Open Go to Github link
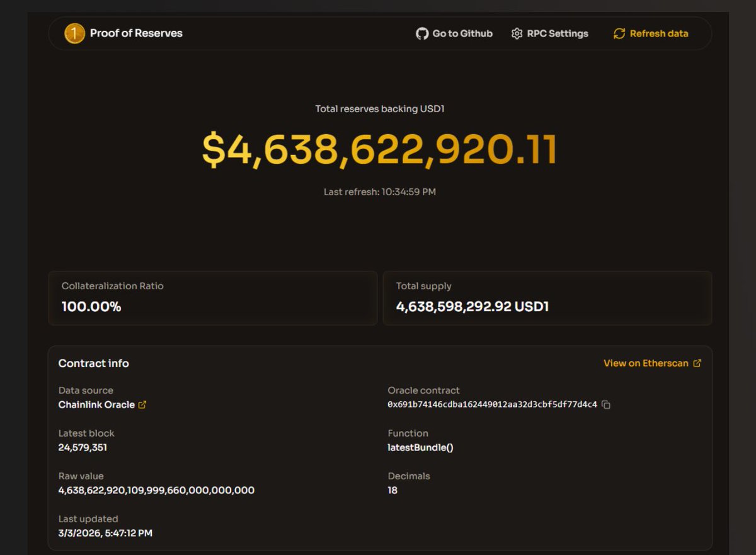The image size is (756, 555). click(x=454, y=33)
